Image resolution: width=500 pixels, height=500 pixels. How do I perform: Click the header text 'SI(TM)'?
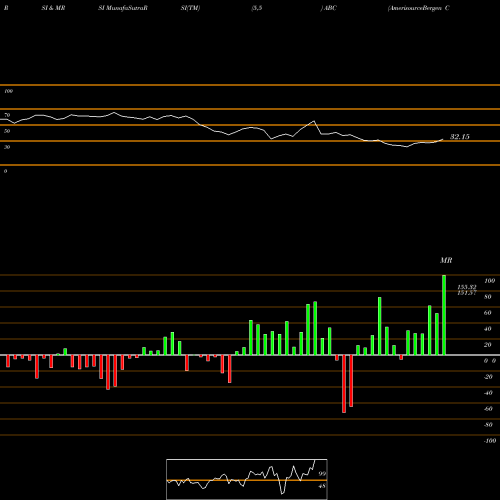[190, 8]
